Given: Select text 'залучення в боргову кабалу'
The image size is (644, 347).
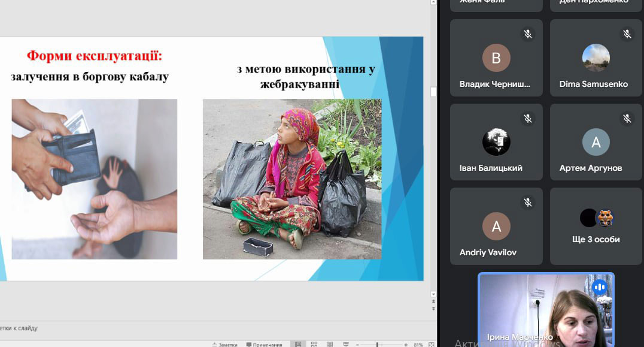Looking at the screenshot, I should pyautogui.click(x=90, y=77).
